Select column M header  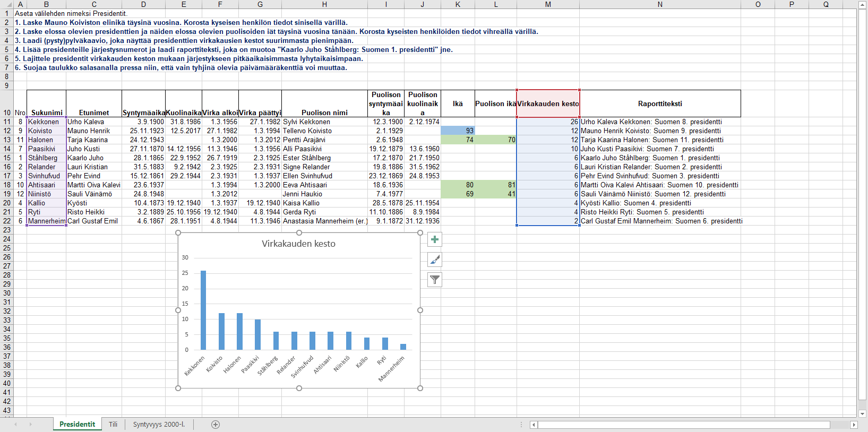548,4
